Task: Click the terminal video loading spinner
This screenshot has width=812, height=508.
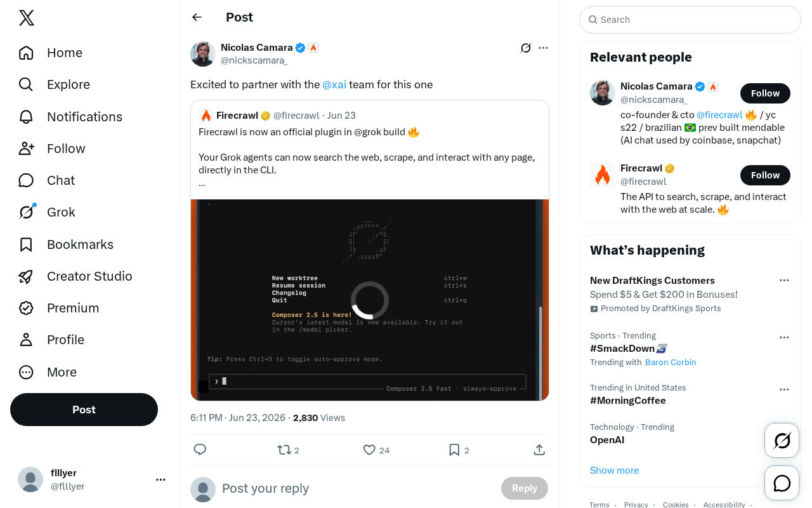Action: coord(370,300)
